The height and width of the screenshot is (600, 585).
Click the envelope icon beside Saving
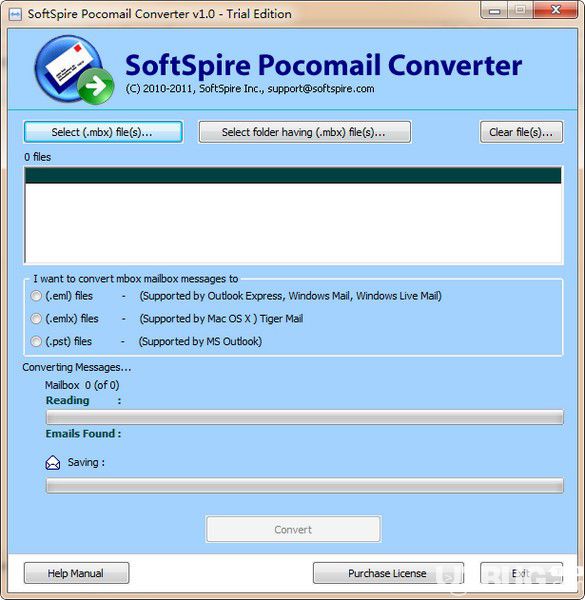point(53,463)
